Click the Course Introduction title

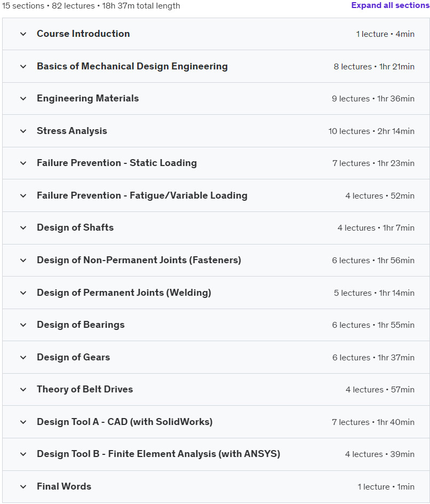click(83, 34)
